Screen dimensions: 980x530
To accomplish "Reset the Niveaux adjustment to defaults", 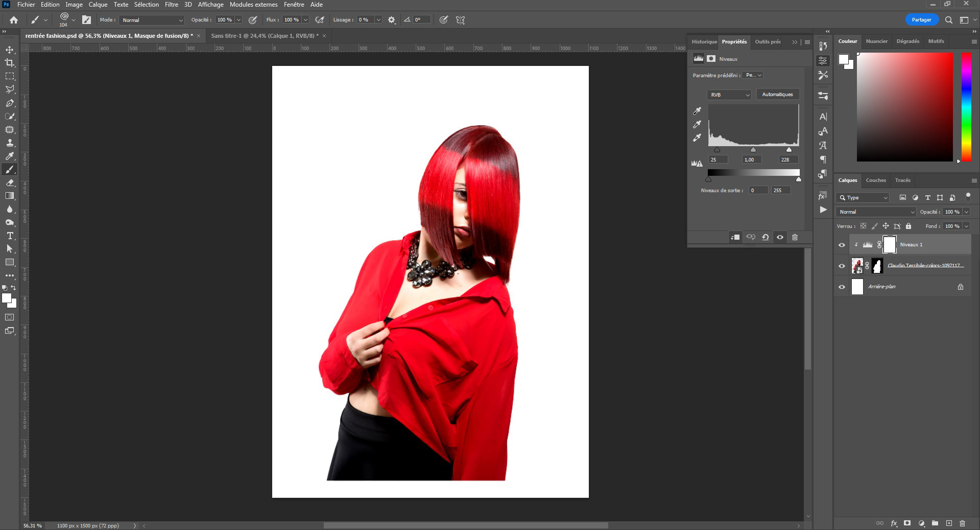I will (x=765, y=237).
